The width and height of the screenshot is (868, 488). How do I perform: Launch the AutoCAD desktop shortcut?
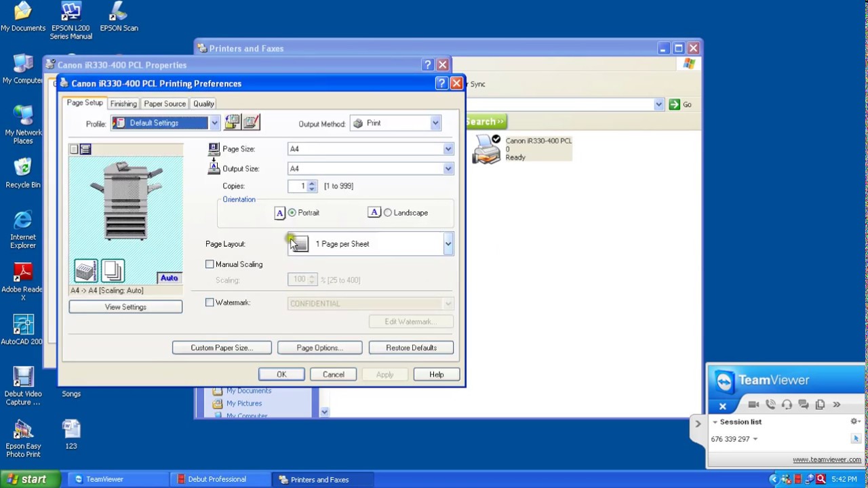23,330
